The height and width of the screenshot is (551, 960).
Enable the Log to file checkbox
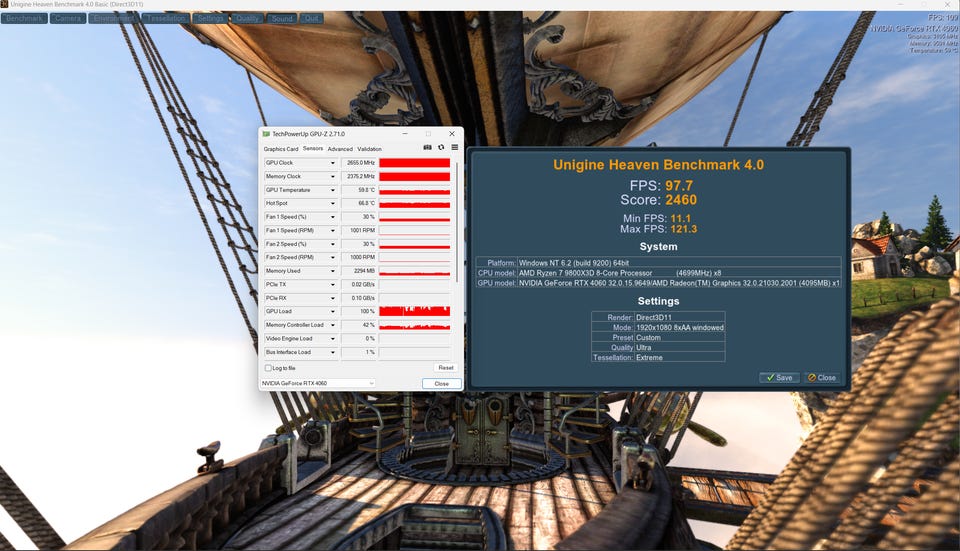coord(268,368)
